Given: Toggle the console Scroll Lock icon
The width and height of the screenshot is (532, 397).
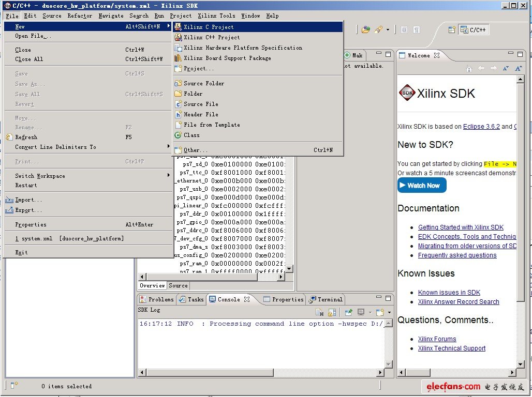Looking at the screenshot, I should tap(332, 312).
